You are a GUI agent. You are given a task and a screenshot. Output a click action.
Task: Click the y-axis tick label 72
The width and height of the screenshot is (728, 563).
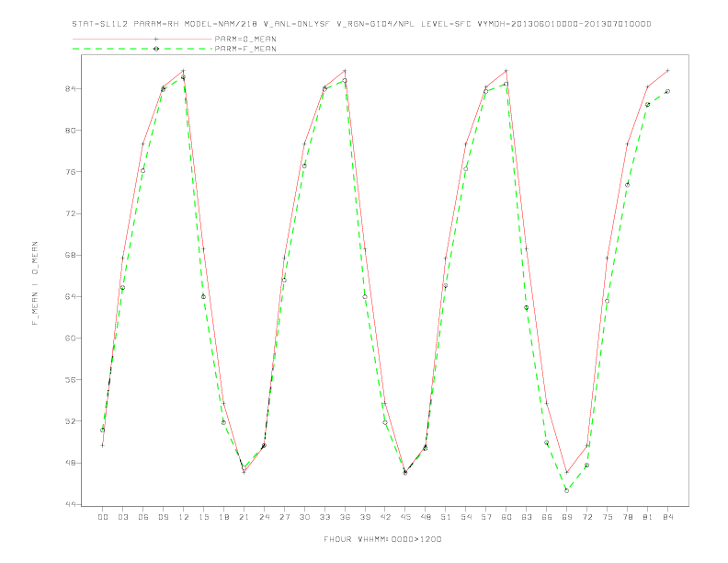coord(70,213)
